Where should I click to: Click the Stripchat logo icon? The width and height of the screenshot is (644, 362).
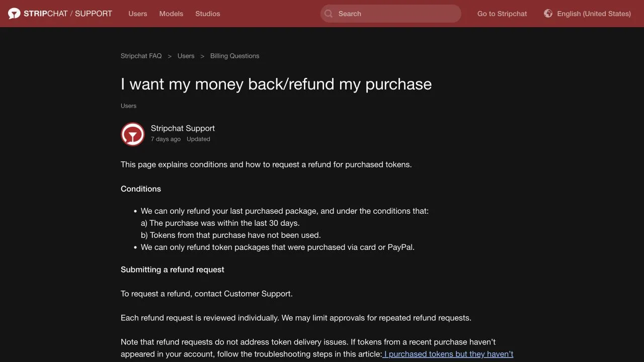[x=14, y=14]
